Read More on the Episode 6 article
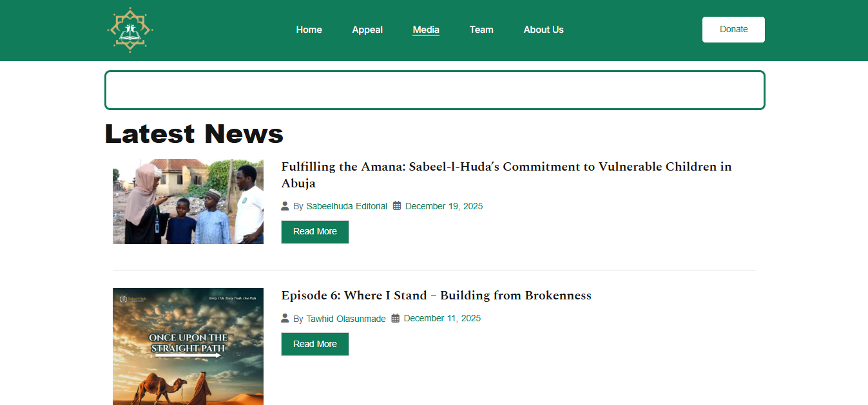The image size is (868, 405). point(315,344)
